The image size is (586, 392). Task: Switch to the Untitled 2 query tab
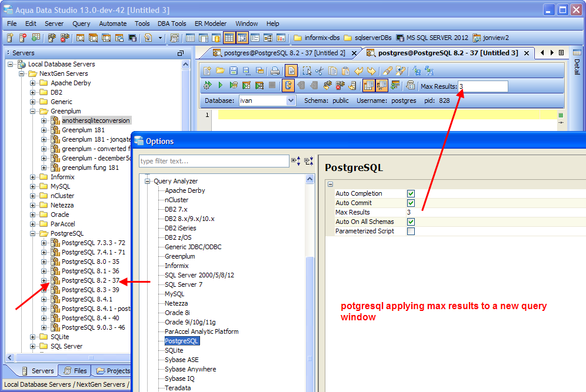click(x=284, y=53)
